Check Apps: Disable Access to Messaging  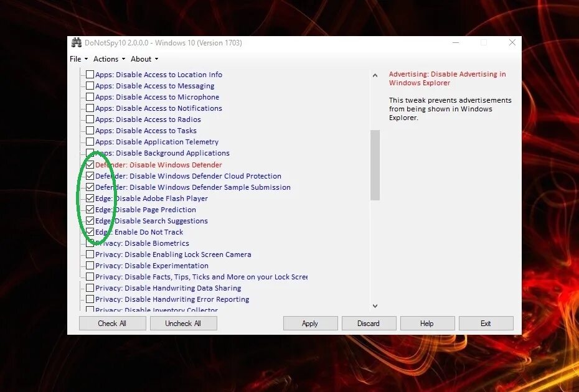(90, 86)
